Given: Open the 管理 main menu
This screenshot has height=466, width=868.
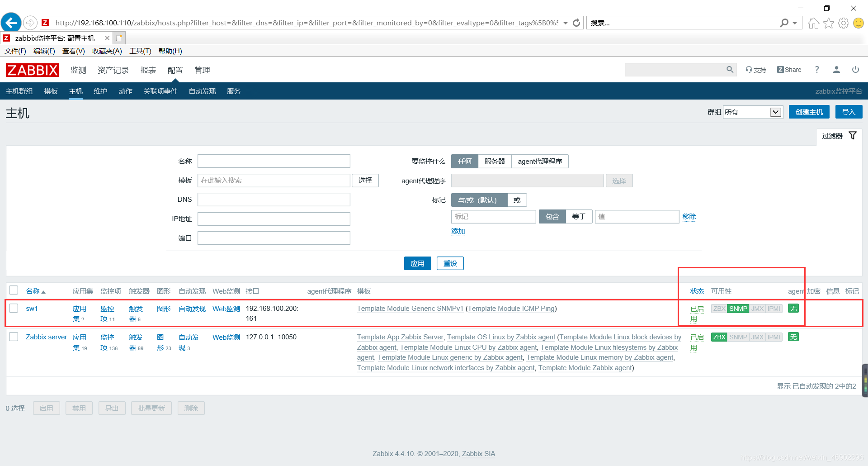Looking at the screenshot, I should (x=202, y=70).
